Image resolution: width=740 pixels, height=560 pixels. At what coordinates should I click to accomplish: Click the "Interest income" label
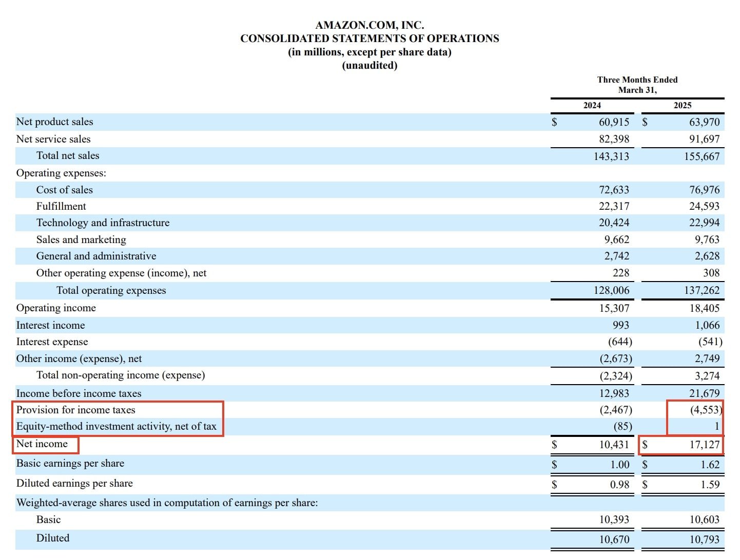tap(51, 325)
